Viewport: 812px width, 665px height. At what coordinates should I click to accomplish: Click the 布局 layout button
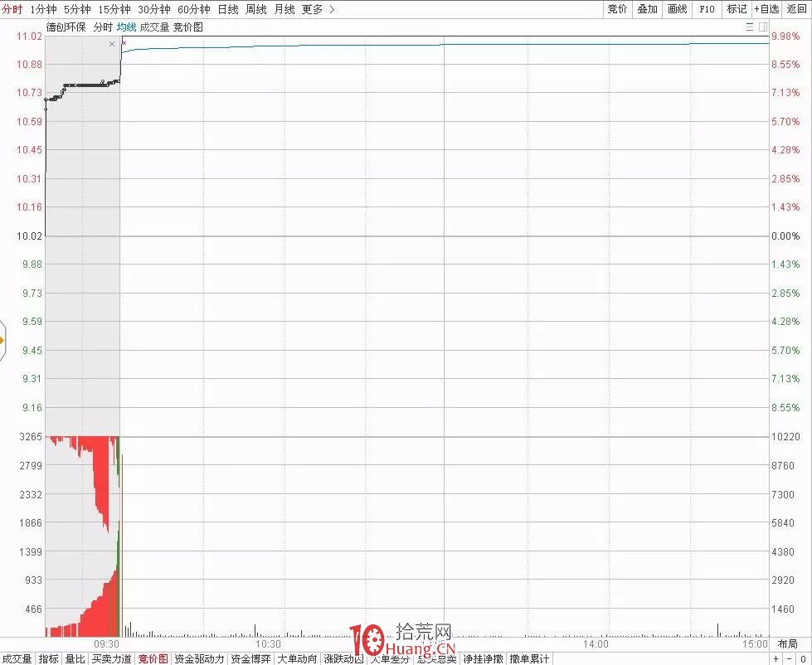[788, 643]
